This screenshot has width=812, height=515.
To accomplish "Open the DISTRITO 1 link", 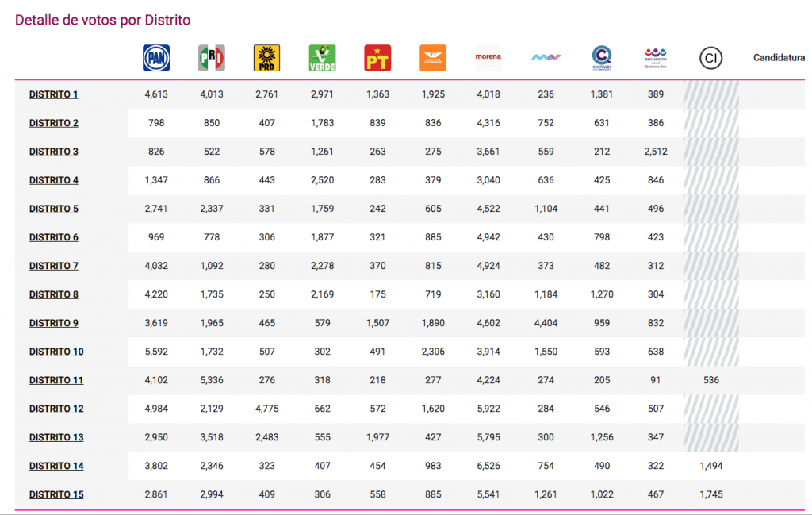I will pos(54,94).
